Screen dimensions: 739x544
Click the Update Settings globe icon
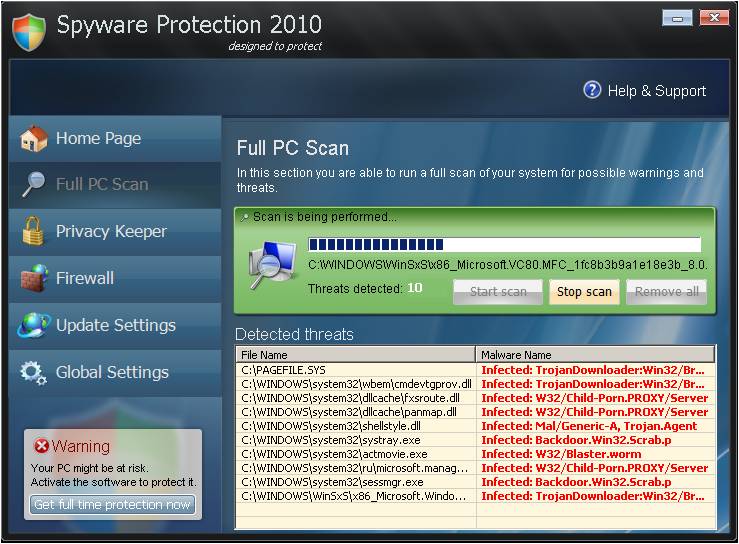33,325
